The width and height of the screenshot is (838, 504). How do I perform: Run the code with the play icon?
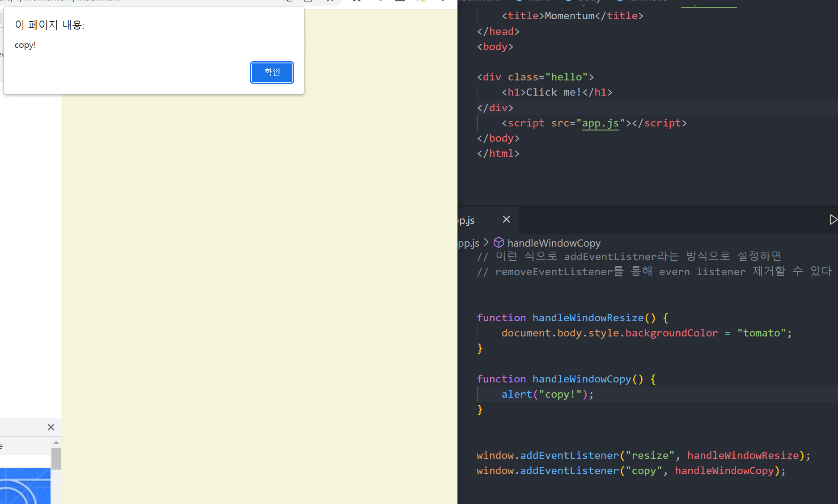pyautogui.click(x=833, y=219)
